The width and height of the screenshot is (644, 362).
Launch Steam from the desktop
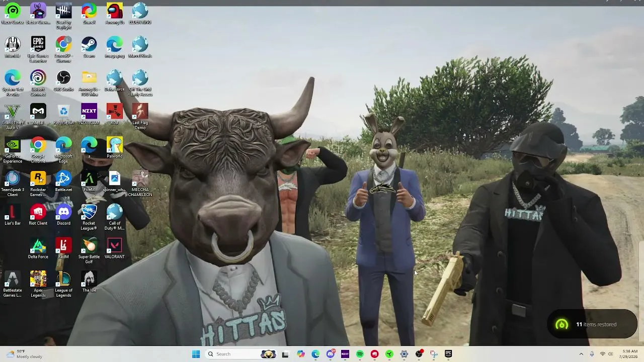point(89,47)
